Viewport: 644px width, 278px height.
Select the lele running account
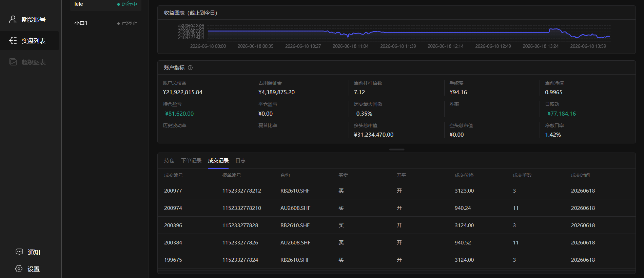pyautogui.click(x=106, y=5)
